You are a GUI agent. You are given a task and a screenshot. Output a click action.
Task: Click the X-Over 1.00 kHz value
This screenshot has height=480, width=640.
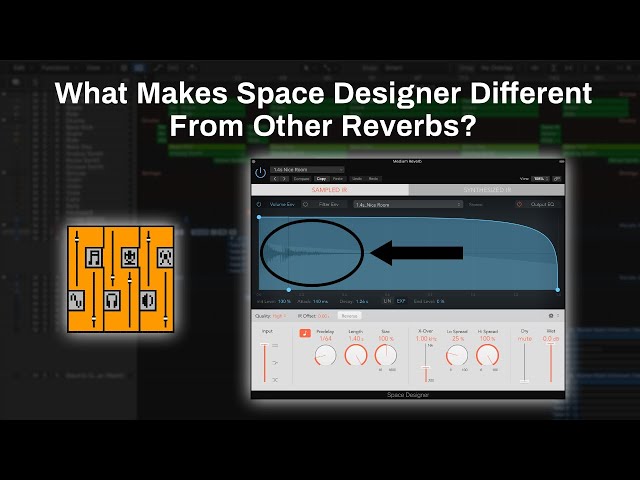pyautogui.click(x=426, y=339)
